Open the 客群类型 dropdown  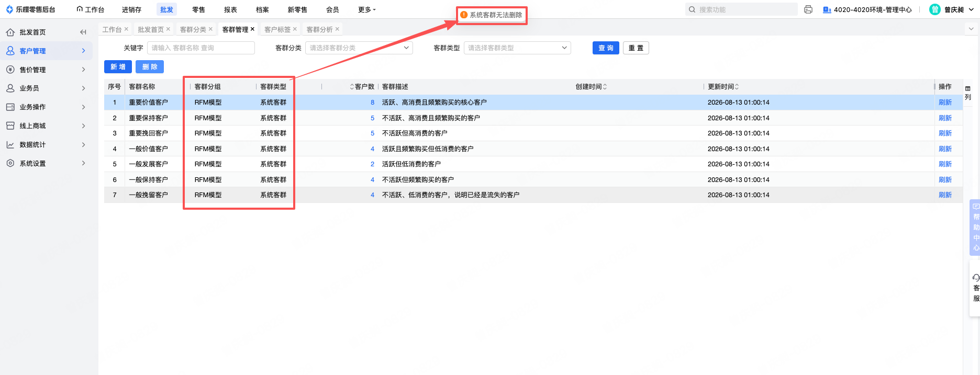point(517,48)
